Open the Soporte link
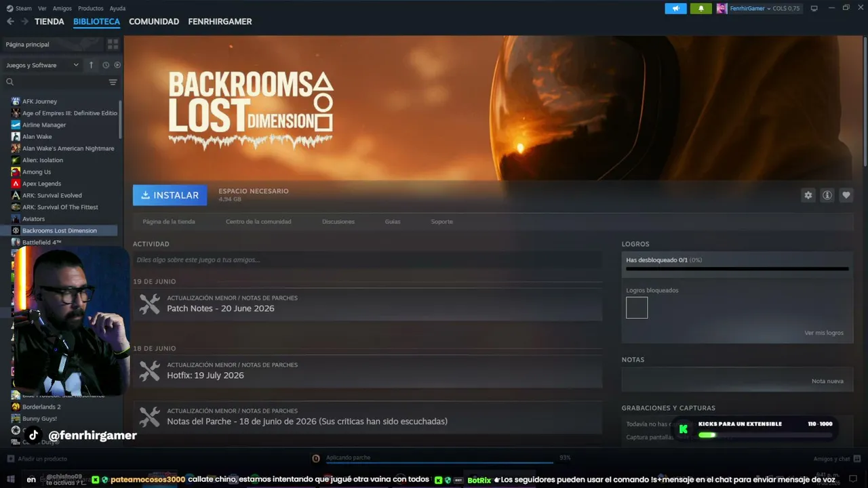Screen dimensions: 868x488 tap(442, 222)
